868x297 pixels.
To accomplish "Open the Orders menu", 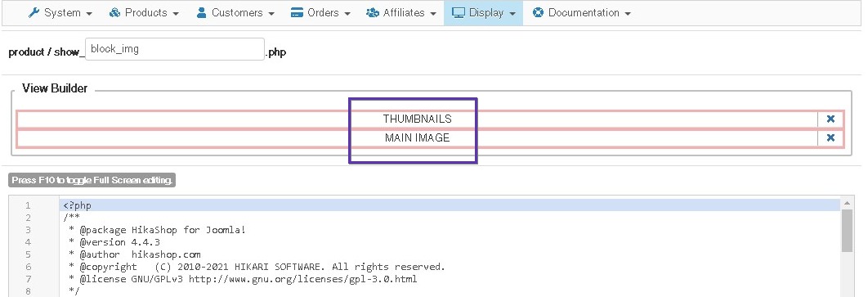I will tap(321, 13).
